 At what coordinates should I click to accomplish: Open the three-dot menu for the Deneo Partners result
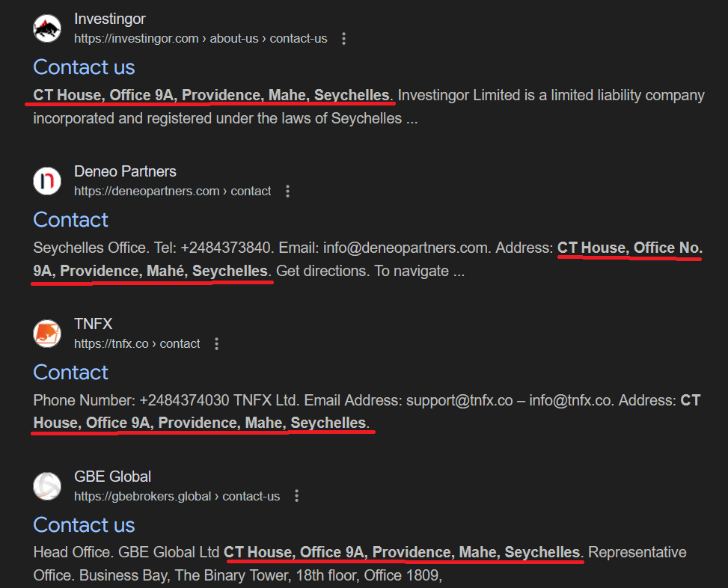pos(287,192)
